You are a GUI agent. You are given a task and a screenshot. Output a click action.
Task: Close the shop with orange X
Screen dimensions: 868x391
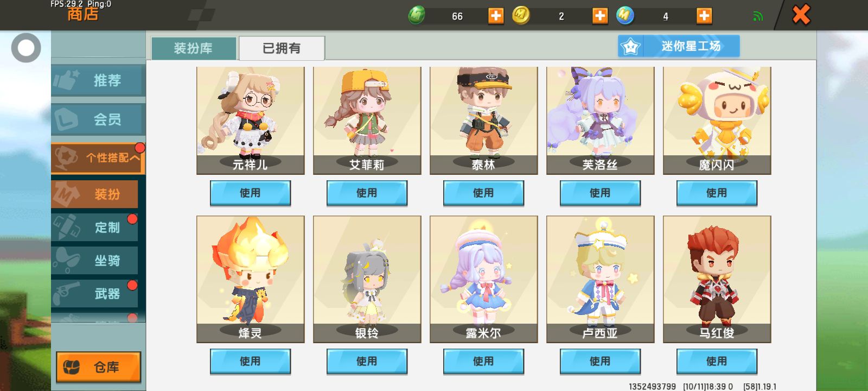click(x=801, y=15)
